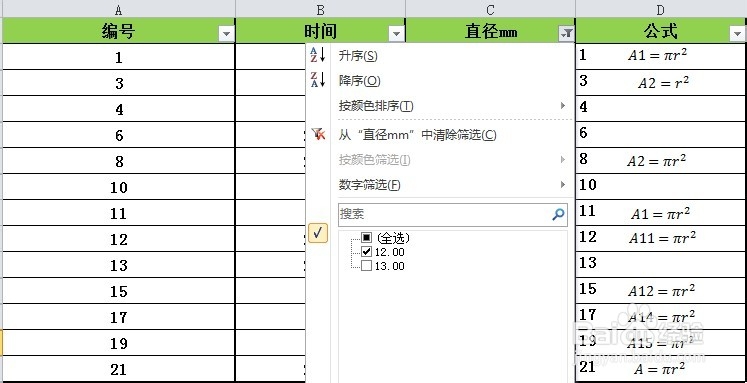Choose 降序(O) sort option
This screenshot has height=383, width=747.
tap(360, 81)
